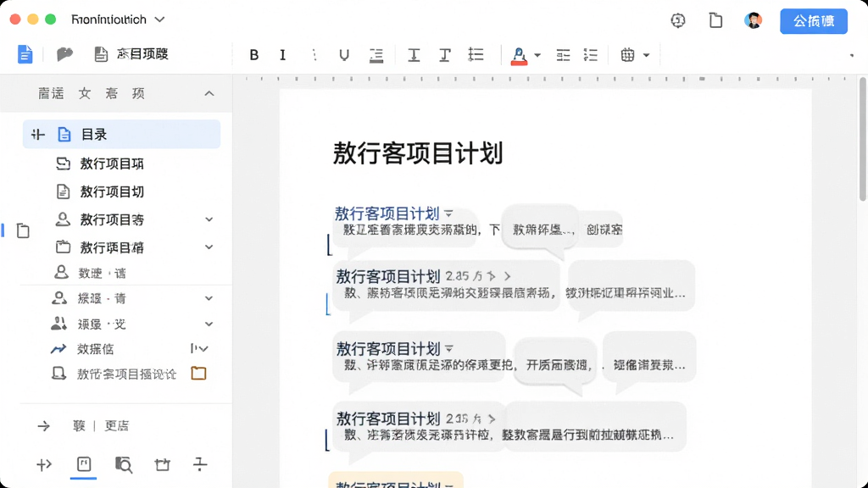Image resolution: width=868 pixels, height=488 pixels.
Task: Expand the 頑堡 · 斐 group row chevron
Action: [x=209, y=324]
